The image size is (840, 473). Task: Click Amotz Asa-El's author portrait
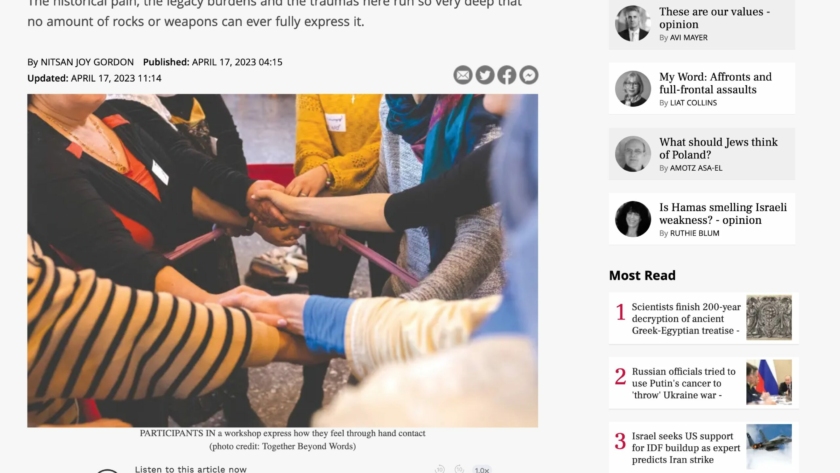633,154
